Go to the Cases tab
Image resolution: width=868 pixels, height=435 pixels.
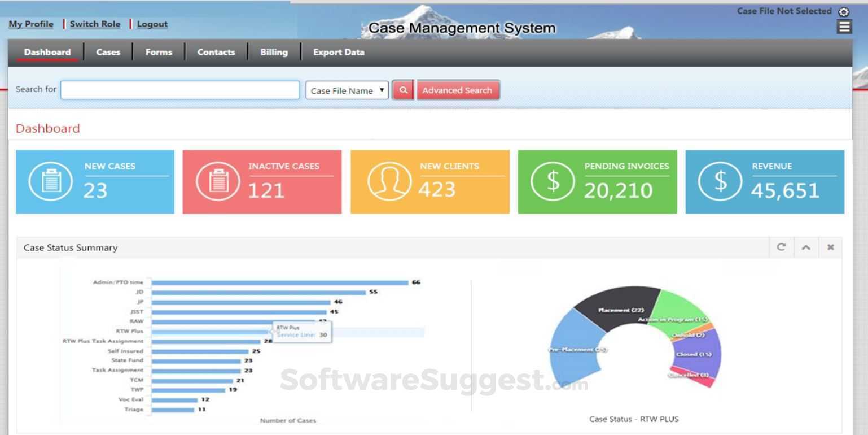coord(108,52)
